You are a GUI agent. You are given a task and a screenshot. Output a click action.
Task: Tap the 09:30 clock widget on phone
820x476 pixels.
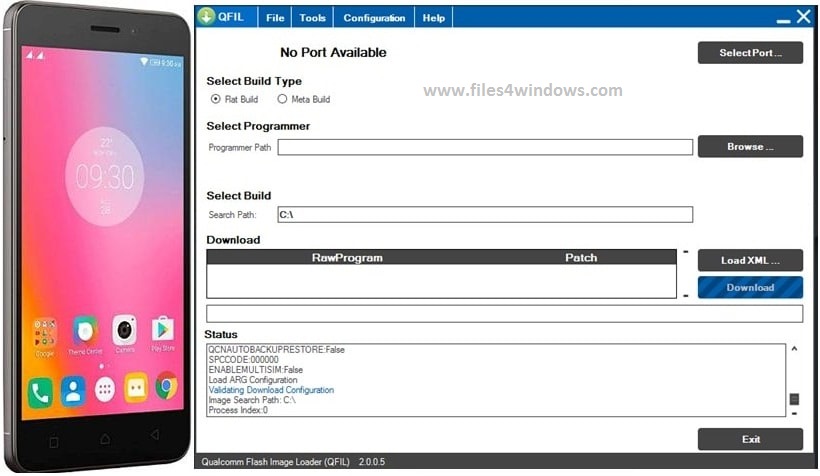tap(105, 176)
